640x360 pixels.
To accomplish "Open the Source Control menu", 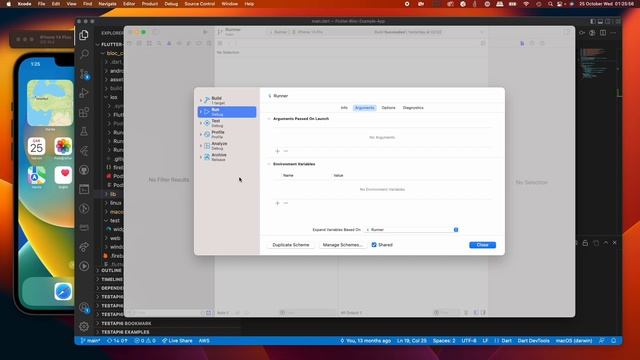I will 200,4.
